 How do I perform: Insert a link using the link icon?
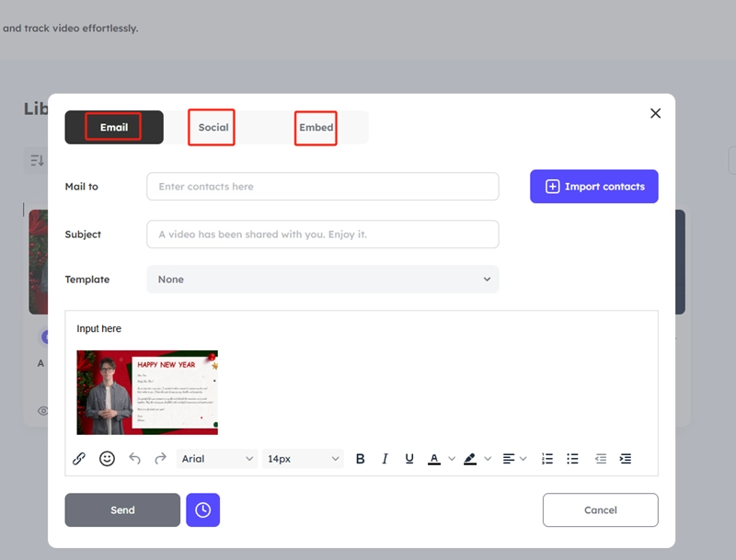pos(79,459)
